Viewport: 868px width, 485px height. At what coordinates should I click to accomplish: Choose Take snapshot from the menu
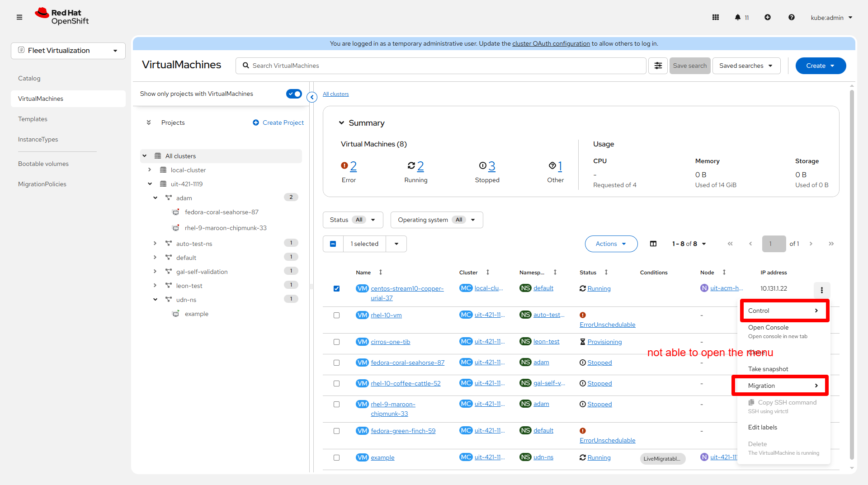pos(768,369)
